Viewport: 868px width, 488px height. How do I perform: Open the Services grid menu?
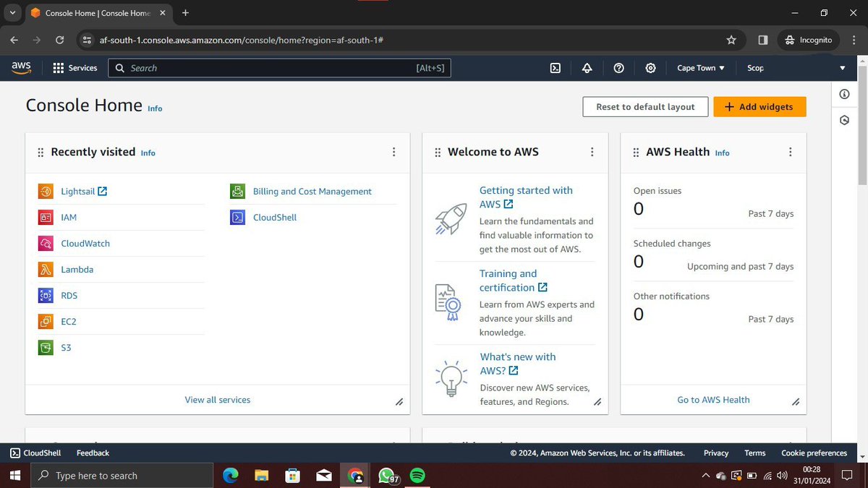75,68
